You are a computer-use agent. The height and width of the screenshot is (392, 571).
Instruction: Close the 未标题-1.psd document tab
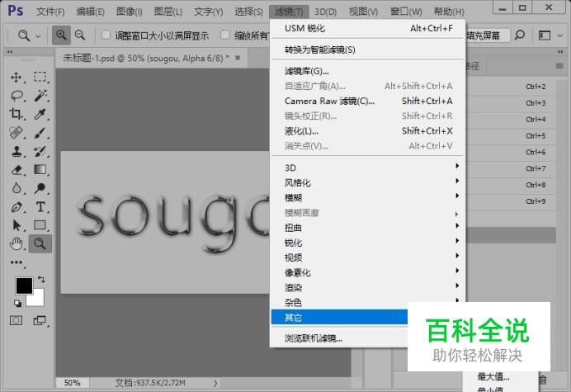tap(238, 58)
